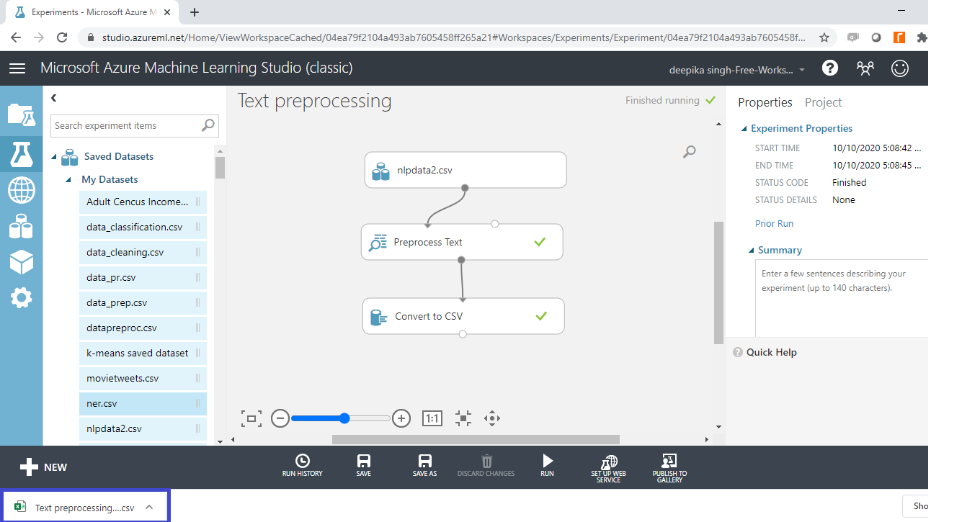Click the Convert to CSV output port

[463, 334]
